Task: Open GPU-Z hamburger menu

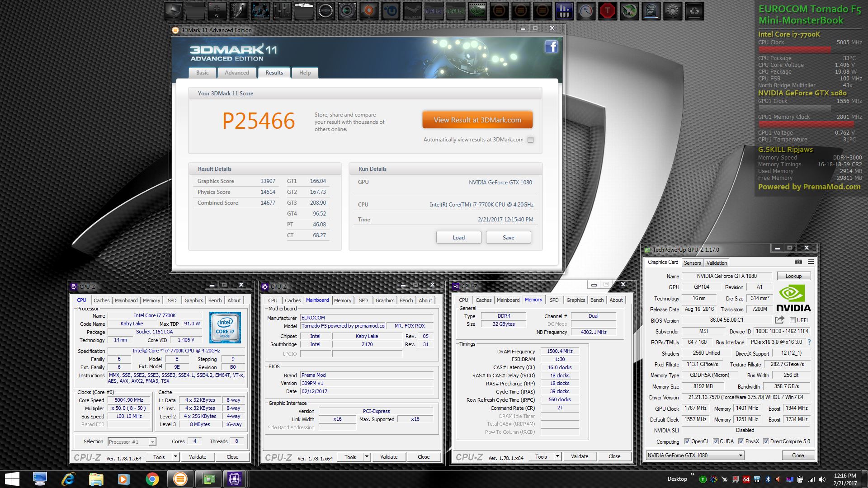Action: (x=811, y=262)
